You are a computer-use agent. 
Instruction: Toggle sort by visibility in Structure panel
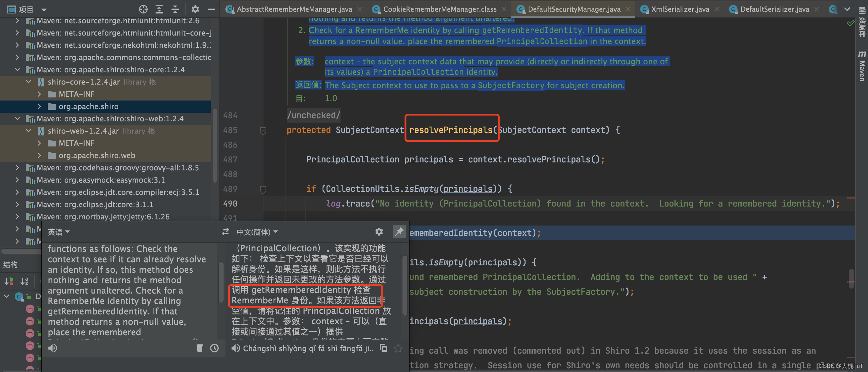(9, 281)
